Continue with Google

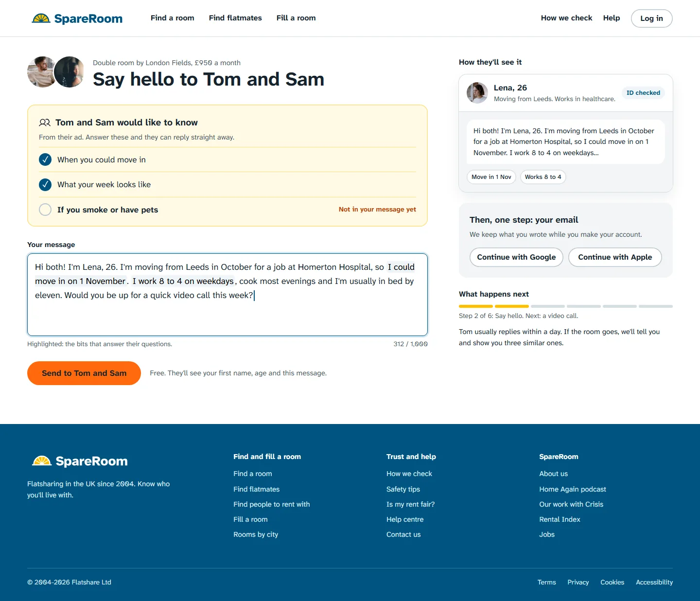point(516,257)
